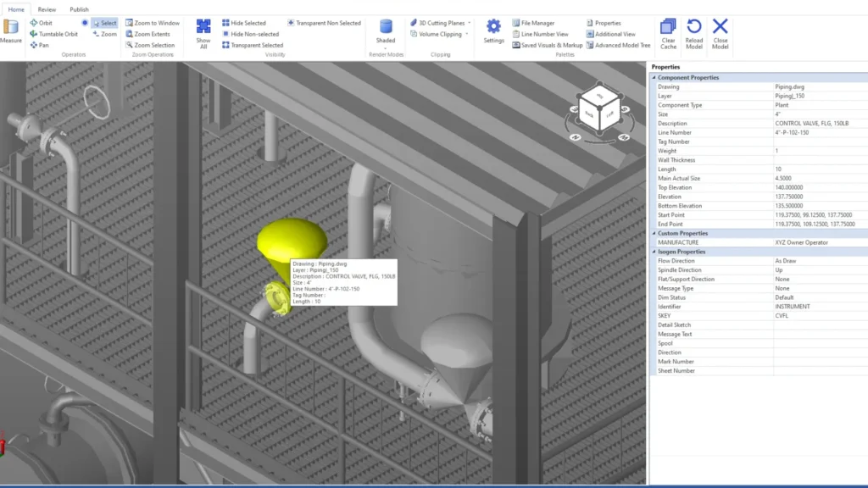Screen dimensions: 868x488
Task: Select the Measure tool
Action: tap(11, 31)
